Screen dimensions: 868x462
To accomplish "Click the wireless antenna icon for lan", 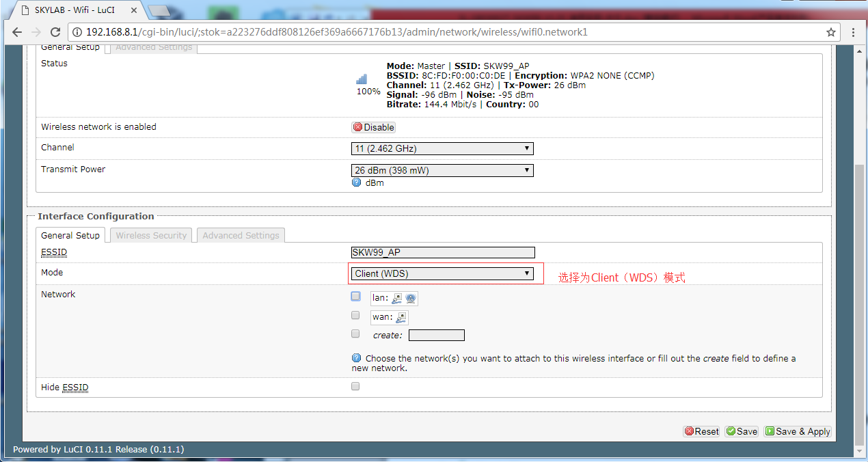I will 409,298.
